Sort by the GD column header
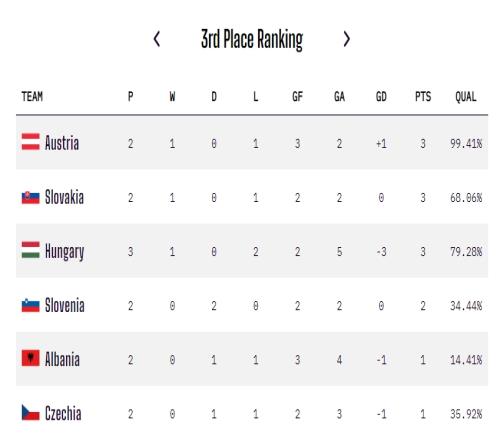The height and width of the screenshot is (440, 500). coord(381,97)
